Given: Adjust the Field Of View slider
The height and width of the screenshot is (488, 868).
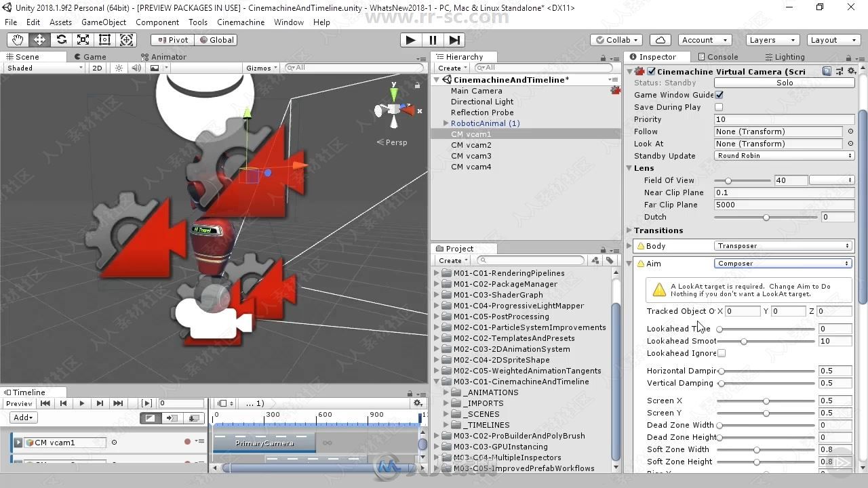Looking at the screenshot, I should tap(743, 180).
